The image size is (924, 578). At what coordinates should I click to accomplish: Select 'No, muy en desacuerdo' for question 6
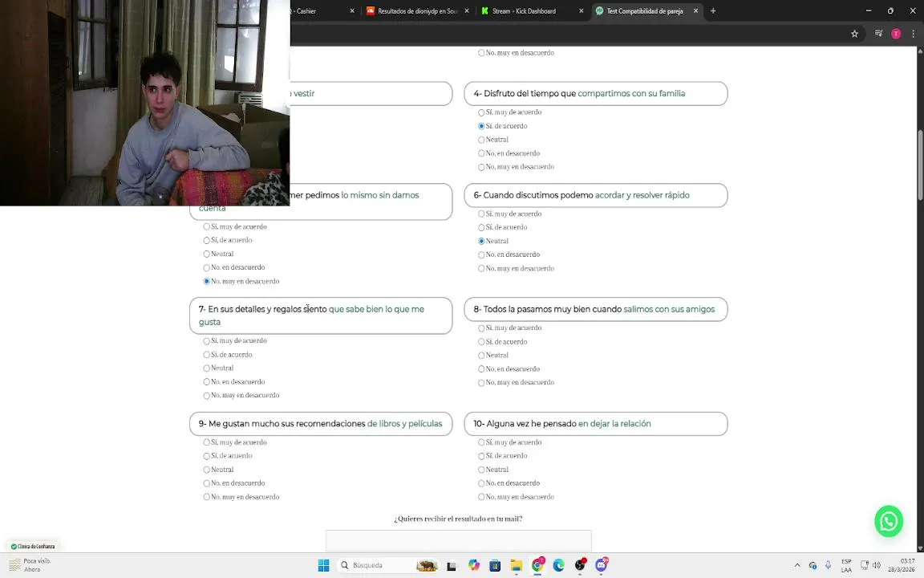point(481,268)
